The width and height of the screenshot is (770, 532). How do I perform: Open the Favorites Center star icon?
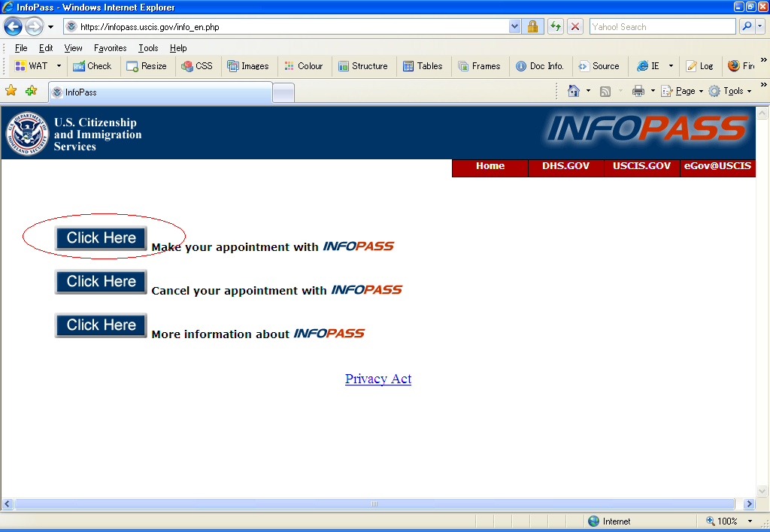pos(11,90)
